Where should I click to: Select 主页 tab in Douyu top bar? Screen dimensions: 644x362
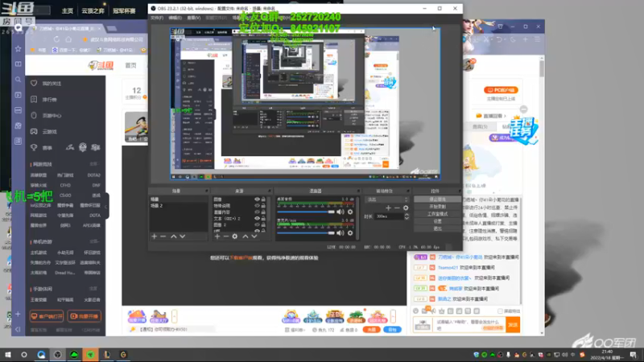tap(68, 11)
